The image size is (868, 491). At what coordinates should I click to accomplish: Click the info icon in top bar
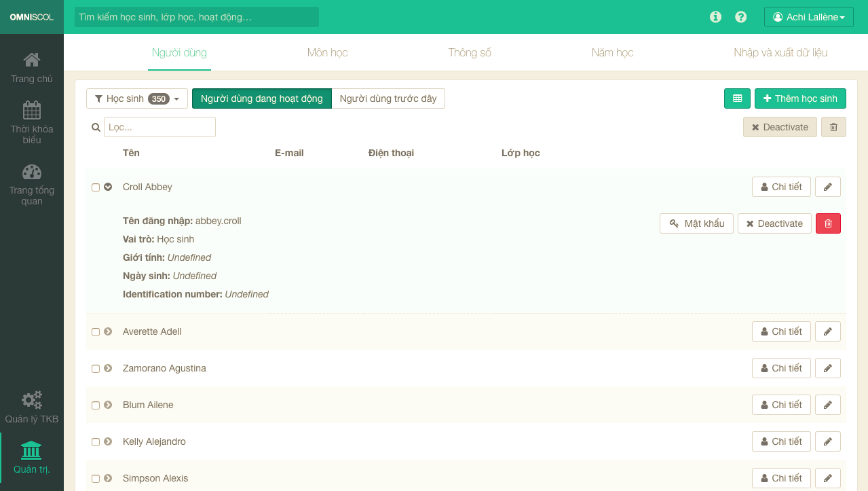point(715,17)
